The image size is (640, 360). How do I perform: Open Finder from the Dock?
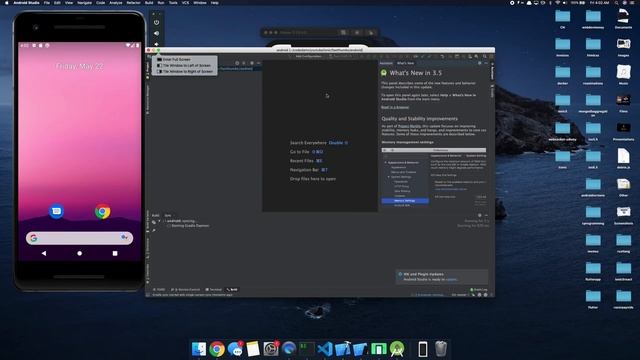[199, 349]
